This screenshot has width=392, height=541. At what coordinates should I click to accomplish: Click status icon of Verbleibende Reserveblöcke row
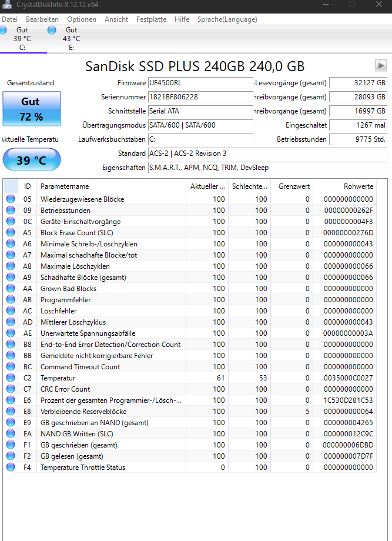[11, 411]
